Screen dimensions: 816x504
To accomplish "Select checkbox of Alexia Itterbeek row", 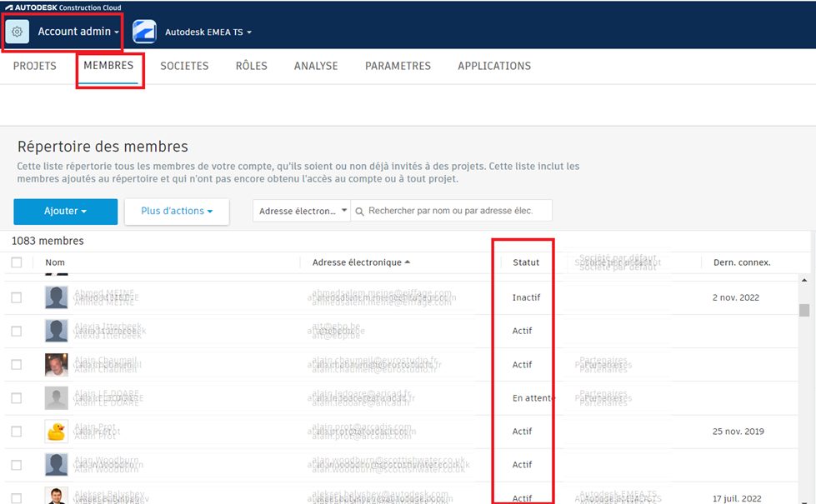I will [17, 331].
